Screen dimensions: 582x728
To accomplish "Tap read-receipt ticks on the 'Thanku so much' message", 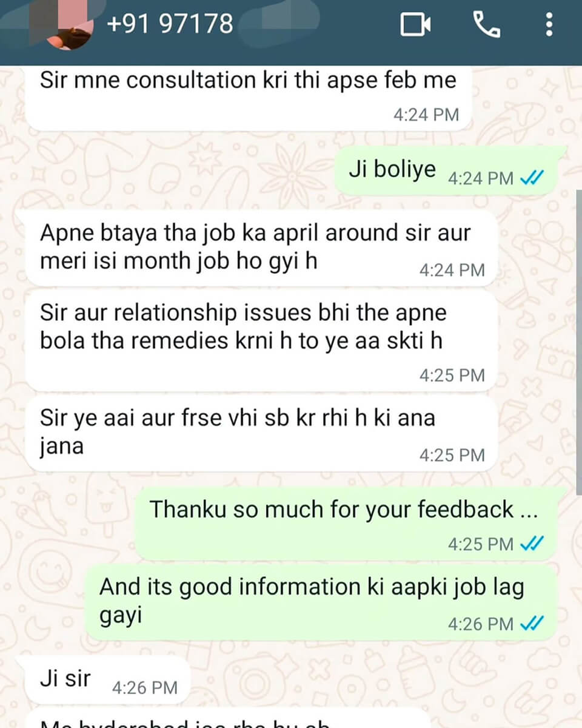I will point(532,544).
